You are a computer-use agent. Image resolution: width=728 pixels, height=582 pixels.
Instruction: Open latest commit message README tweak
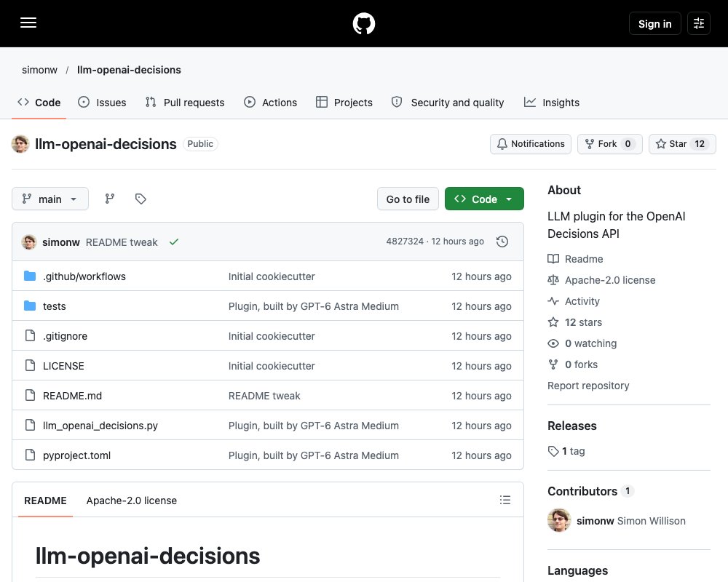click(x=122, y=242)
